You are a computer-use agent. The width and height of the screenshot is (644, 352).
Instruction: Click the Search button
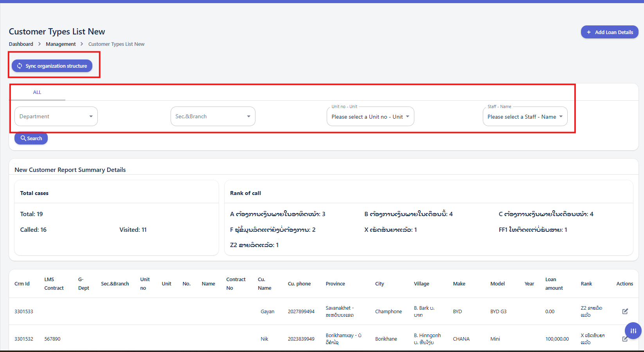point(31,138)
